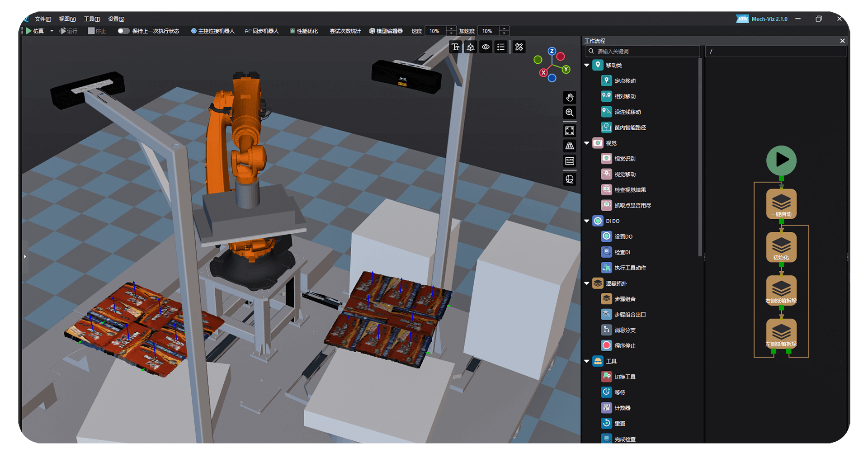Open the measure ruler tool
This screenshot has width=868, height=453.
pyautogui.click(x=519, y=47)
